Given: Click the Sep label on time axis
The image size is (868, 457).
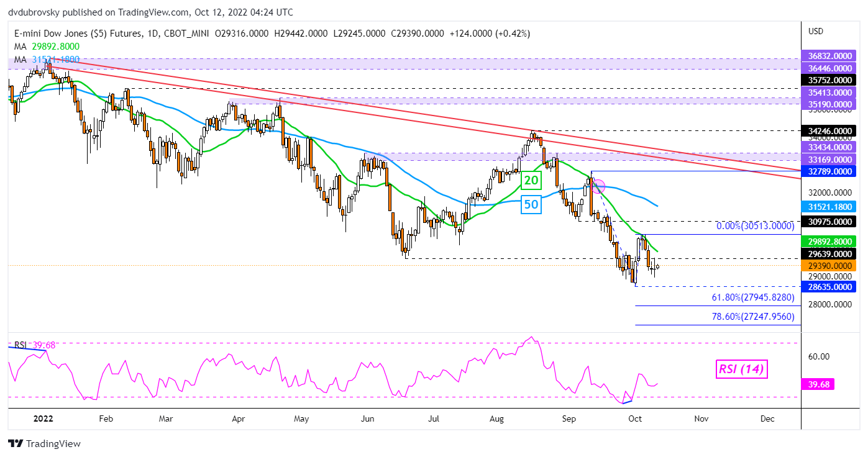Looking at the screenshot, I should [x=569, y=419].
